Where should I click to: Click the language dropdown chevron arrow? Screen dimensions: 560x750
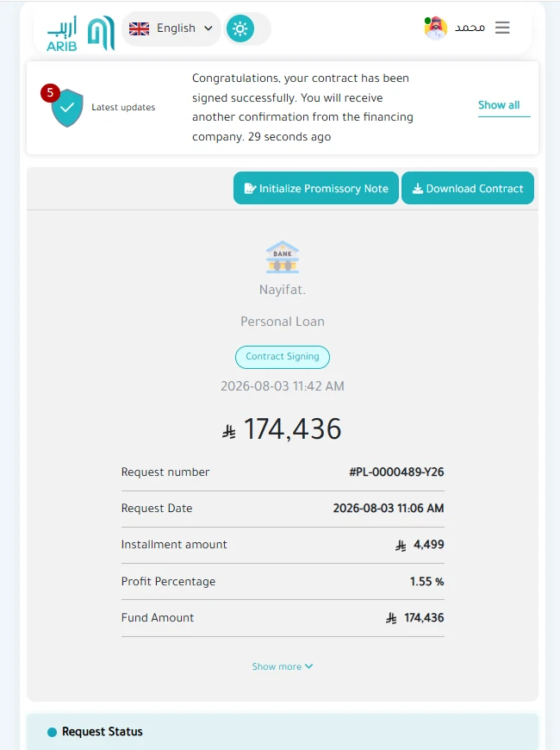pos(208,28)
